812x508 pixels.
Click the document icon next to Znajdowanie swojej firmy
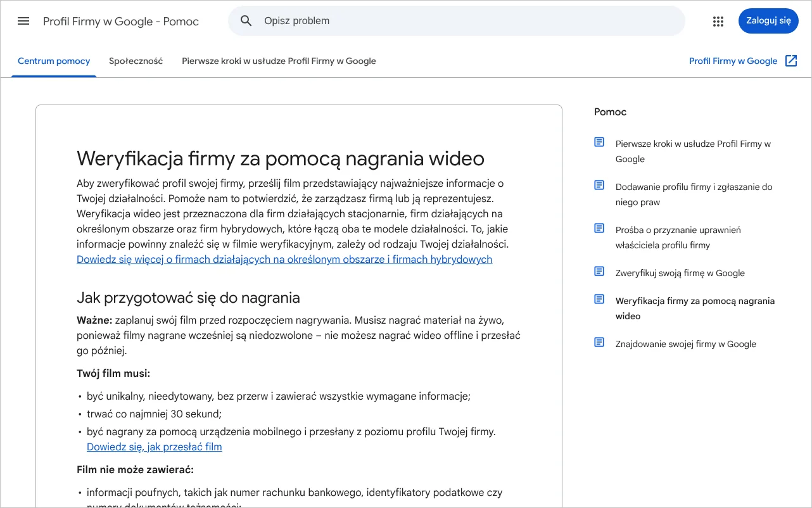click(599, 342)
